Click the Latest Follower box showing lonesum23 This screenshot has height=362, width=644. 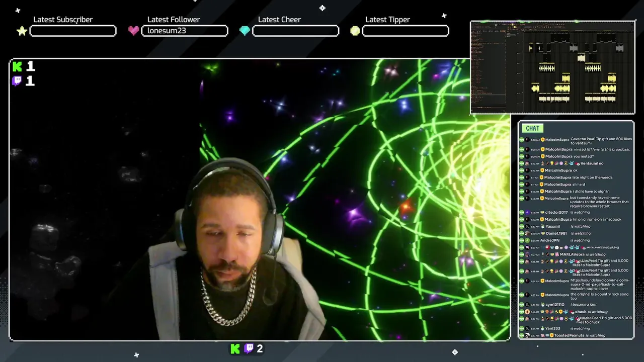185,31
